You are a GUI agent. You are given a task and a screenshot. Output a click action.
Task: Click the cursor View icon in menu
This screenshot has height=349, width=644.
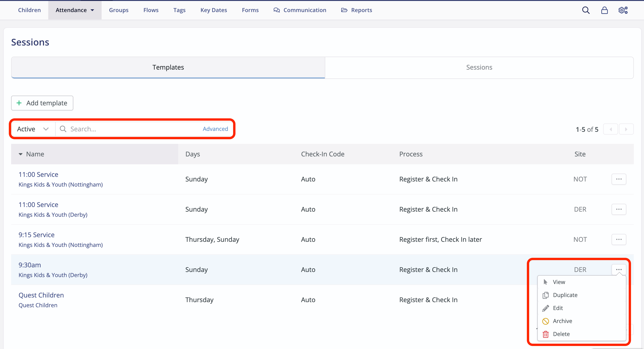click(545, 282)
